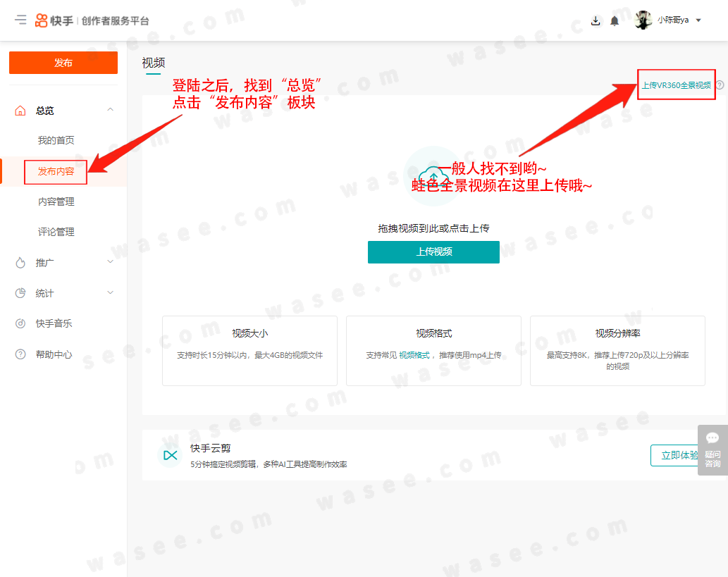The height and width of the screenshot is (577, 728).
Task: Click the user avatar picture
Action: pos(643,20)
